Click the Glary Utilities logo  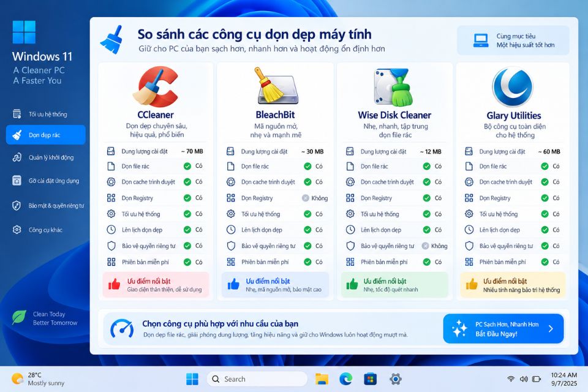[x=513, y=87]
